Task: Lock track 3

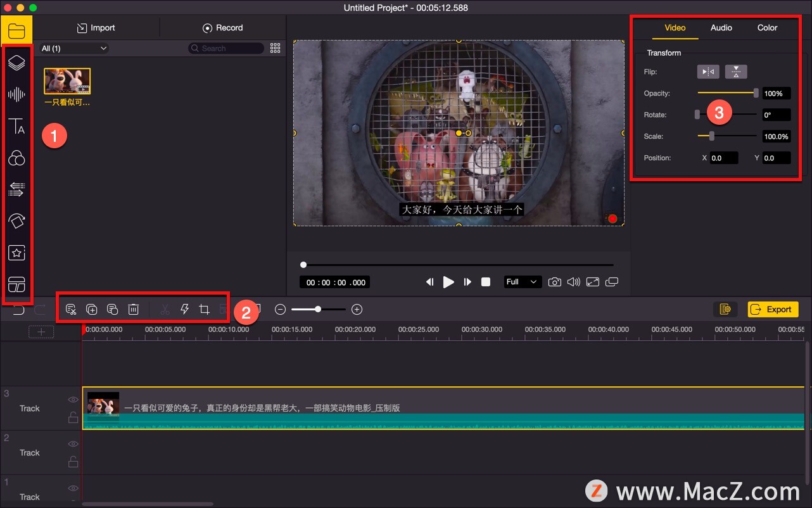Action: pos(73,417)
